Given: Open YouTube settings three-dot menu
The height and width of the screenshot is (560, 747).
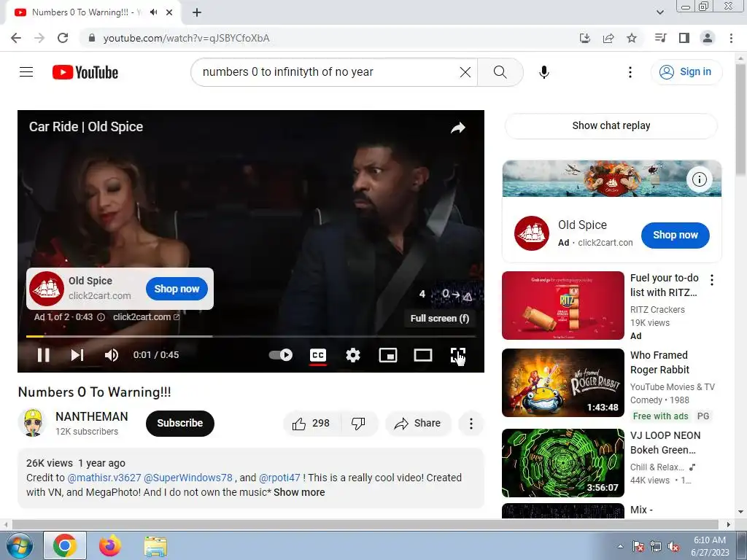Looking at the screenshot, I should click(630, 72).
